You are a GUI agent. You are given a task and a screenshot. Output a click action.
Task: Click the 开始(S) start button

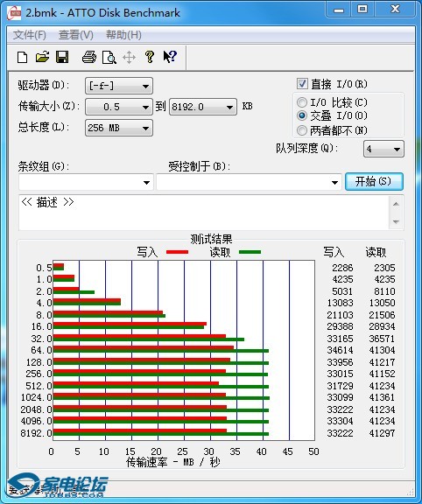pos(374,182)
